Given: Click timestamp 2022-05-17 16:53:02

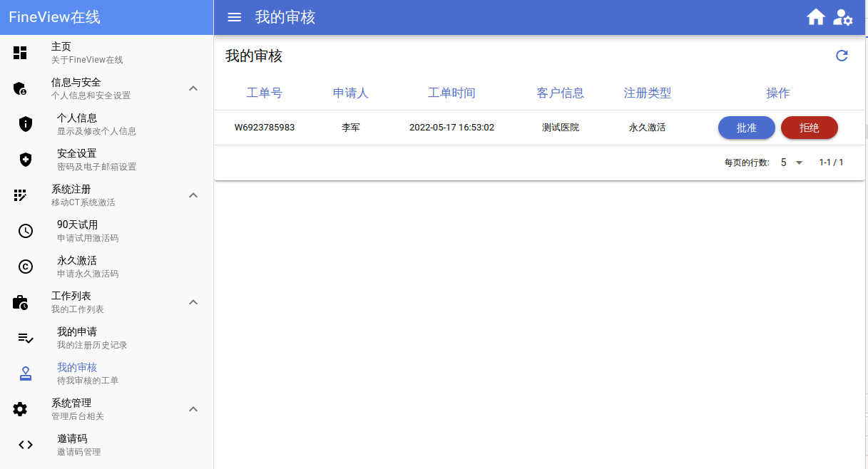Looking at the screenshot, I should point(451,128).
